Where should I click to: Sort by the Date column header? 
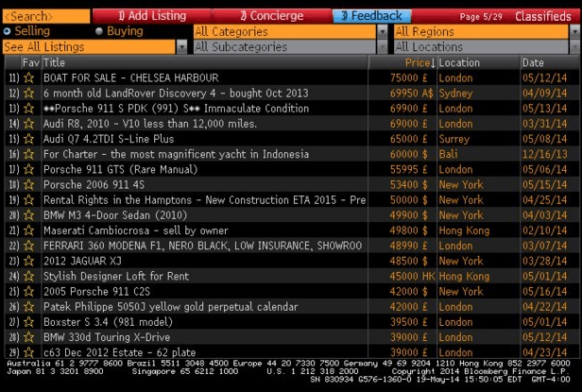point(550,62)
